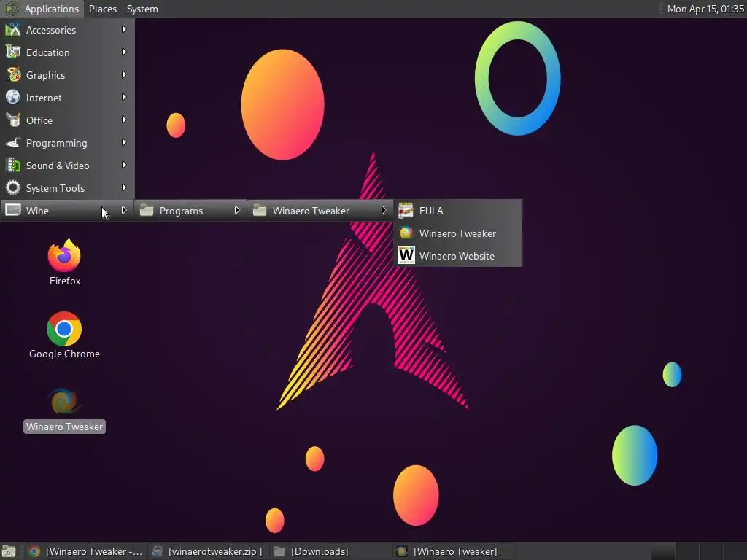Expand the Education submenu arrow
The width and height of the screenshot is (747, 560).
[124, 52]
